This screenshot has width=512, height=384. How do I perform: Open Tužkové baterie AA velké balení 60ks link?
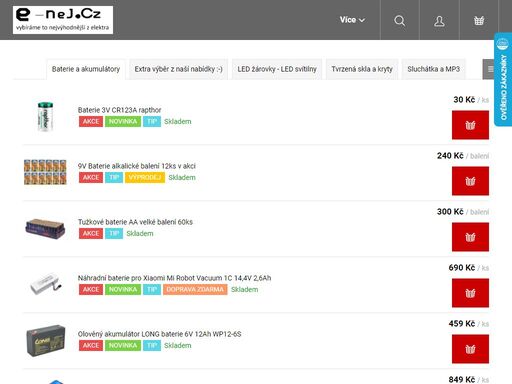[135, 222]
